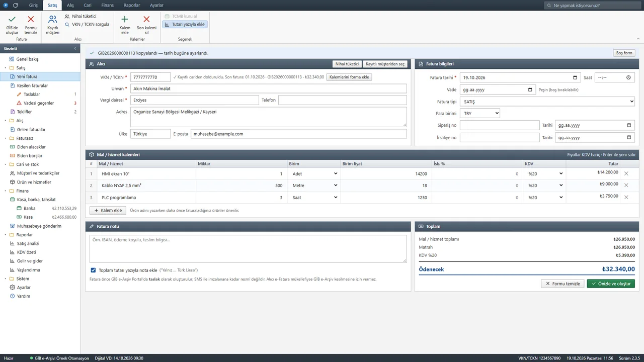Click the Fatura notu text area
The height and width of the screenshot is (362, 644).
[248, 249]
